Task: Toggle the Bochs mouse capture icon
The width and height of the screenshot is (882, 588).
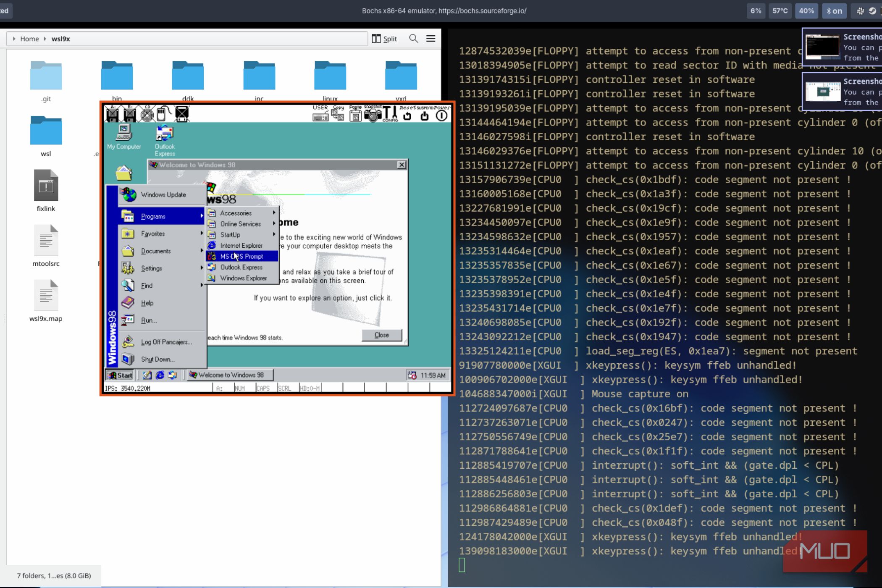Action: pyautogui.click(x=163, y=113)
